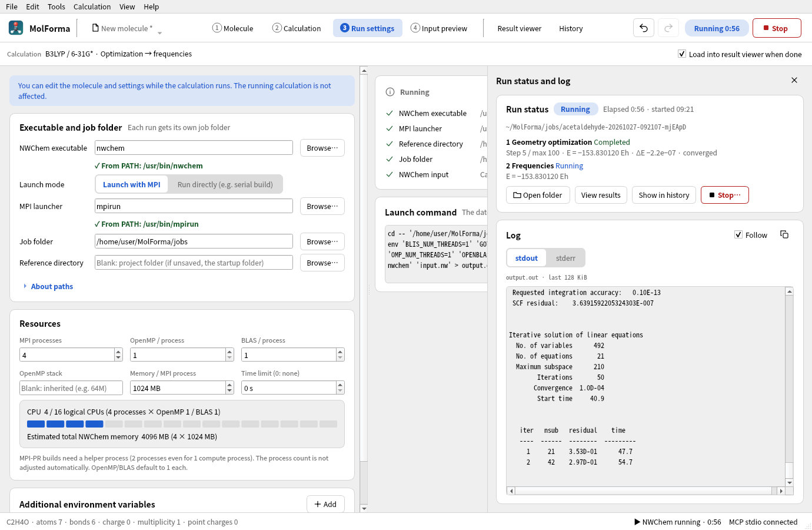Increase MPI processes with the up arrow

pyautogui.click(x=118, y=352)
